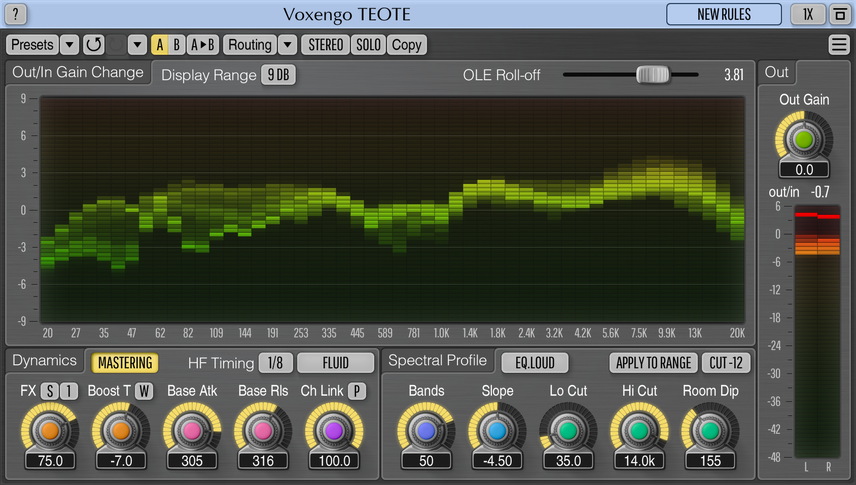Open the help question mark button
Screen dimensions: 856x485
pyautogui.click(x=16, y=14)
